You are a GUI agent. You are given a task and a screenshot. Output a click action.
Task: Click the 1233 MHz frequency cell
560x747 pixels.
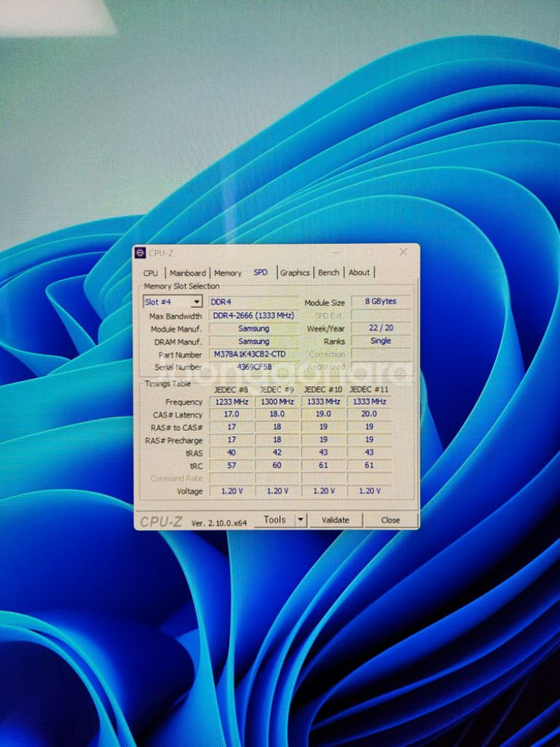[x=231, y=402]
